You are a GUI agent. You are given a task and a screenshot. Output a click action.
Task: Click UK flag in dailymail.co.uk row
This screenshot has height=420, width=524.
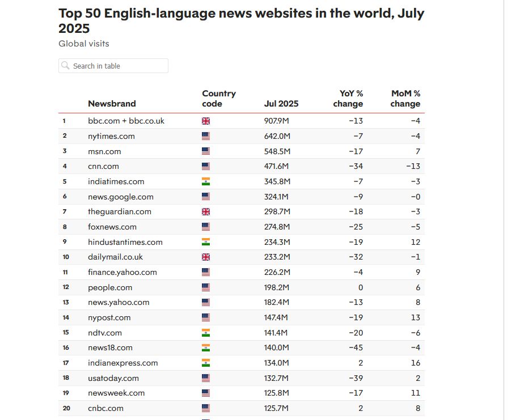pos(206,257)
